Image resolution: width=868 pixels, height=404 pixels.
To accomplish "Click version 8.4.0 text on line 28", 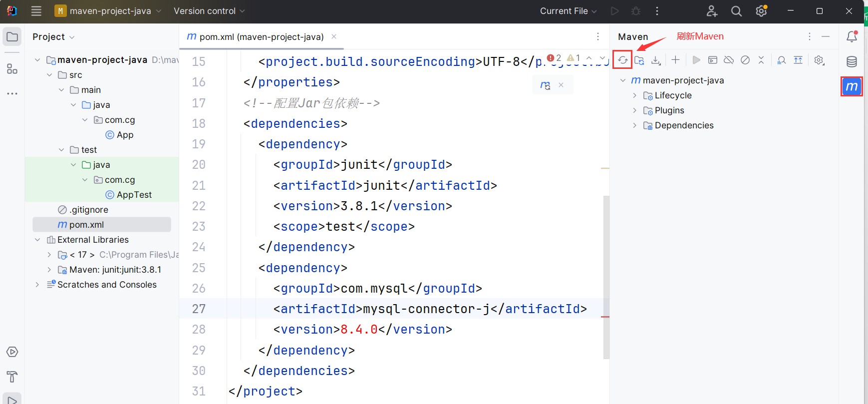I will click(359, 330).
